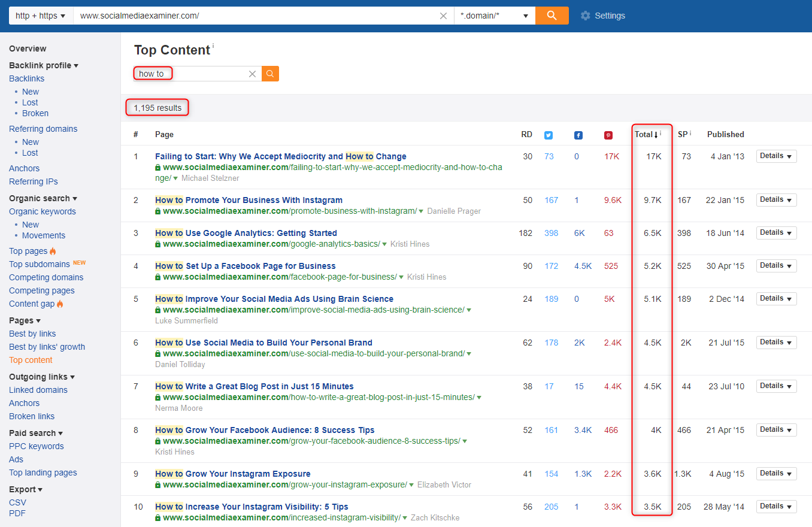
Task: Open Best by links report
Action: point(32,334)
